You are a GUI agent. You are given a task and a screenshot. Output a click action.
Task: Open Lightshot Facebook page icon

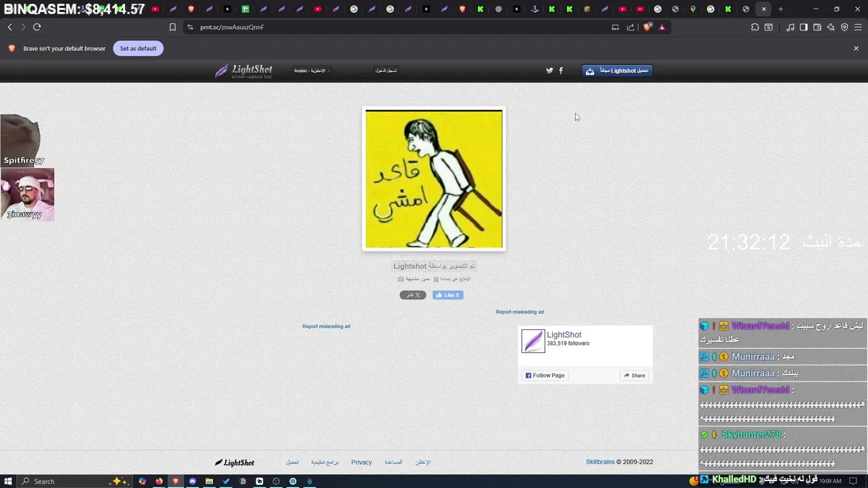point(561,70)
